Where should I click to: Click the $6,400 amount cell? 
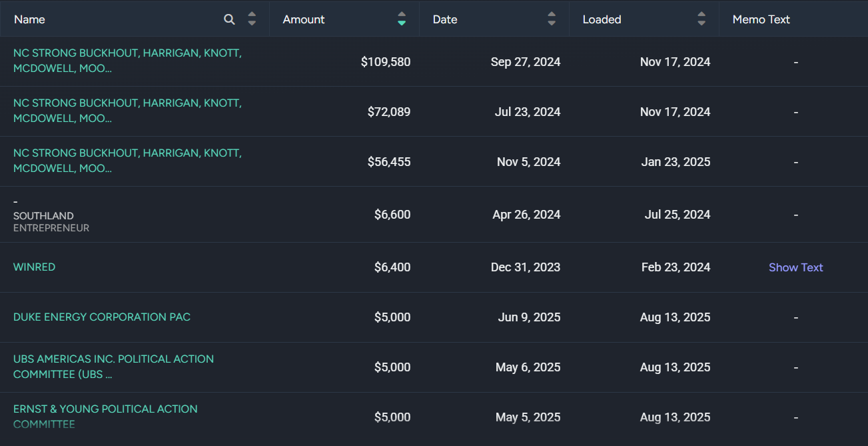[392, 267]
